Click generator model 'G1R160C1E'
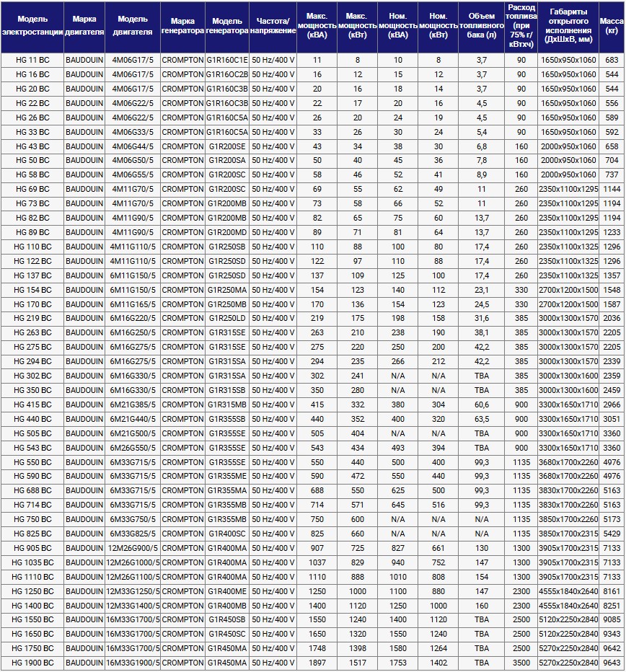 tap(227, 60)
